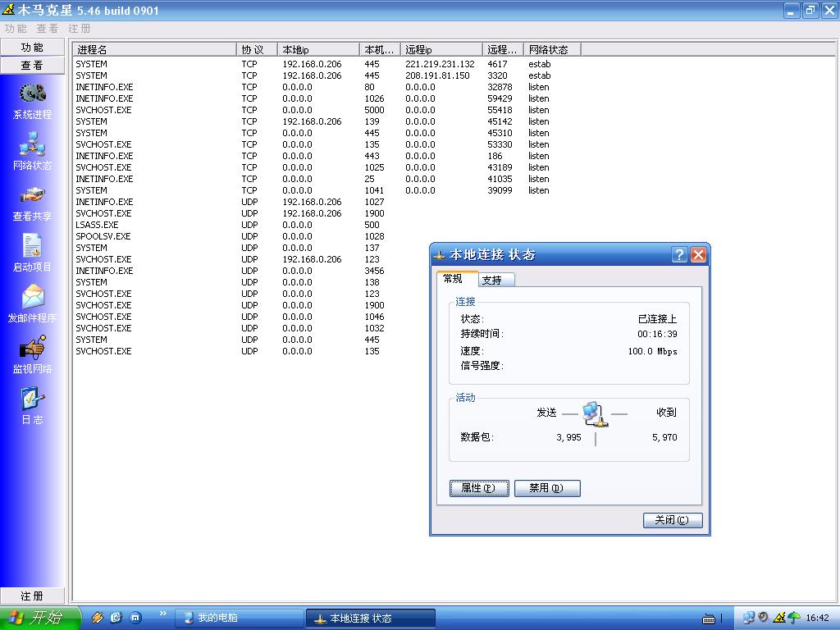This screenshot has width=840, height=630.
Task: Select the 注册 sidebar section at bottom
Action: point(32,596)
